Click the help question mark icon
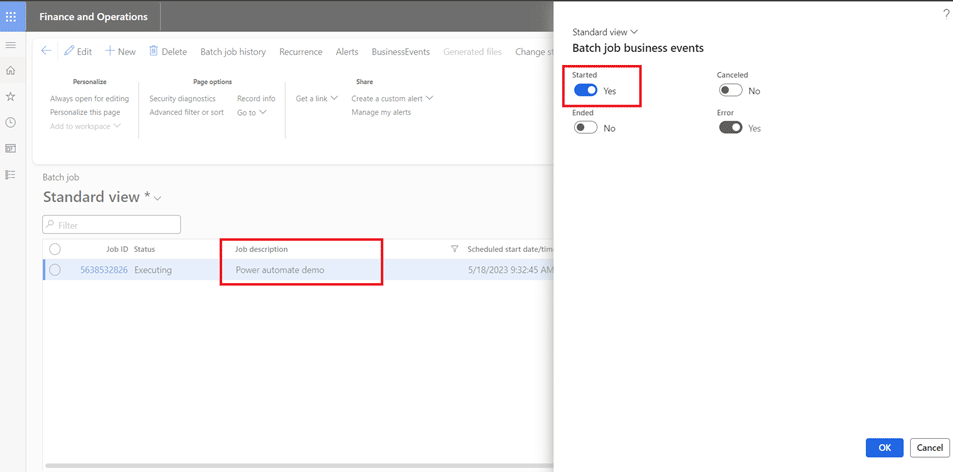Viewport: 953px width, 472px height. pos(946,12)
